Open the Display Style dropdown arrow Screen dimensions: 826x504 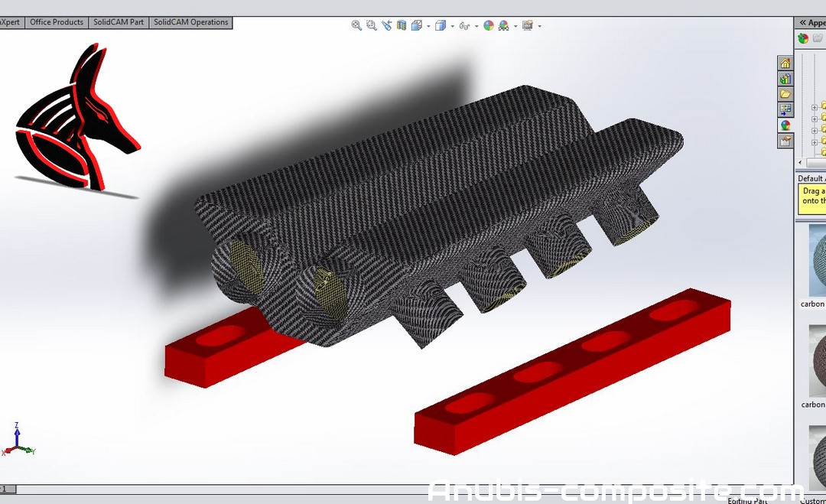coord(452,26)
